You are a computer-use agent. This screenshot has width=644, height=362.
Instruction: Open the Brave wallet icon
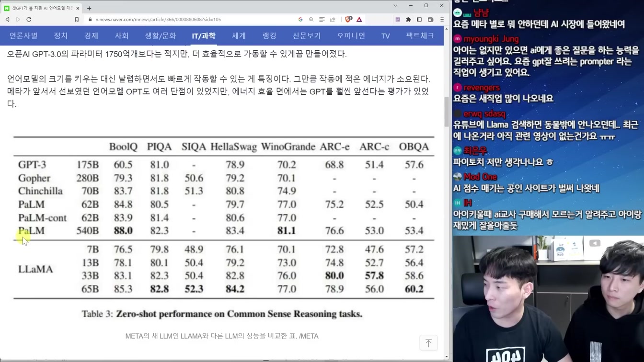(430, 20)
